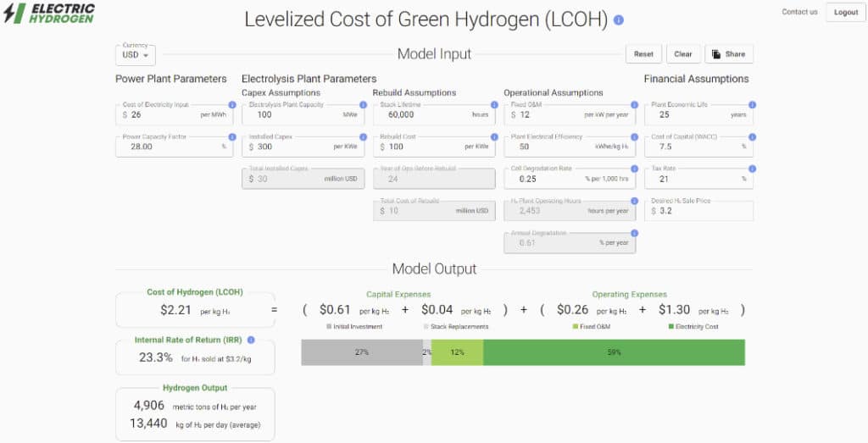Edit the Cost of Electricity Input field
The height and width of the screenshot is (443, 868).
coord(175,114)
